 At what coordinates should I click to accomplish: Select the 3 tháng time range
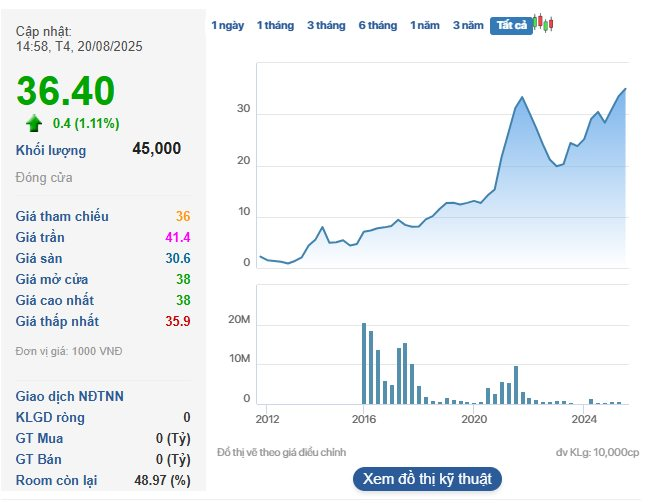[x=326, y=25]
